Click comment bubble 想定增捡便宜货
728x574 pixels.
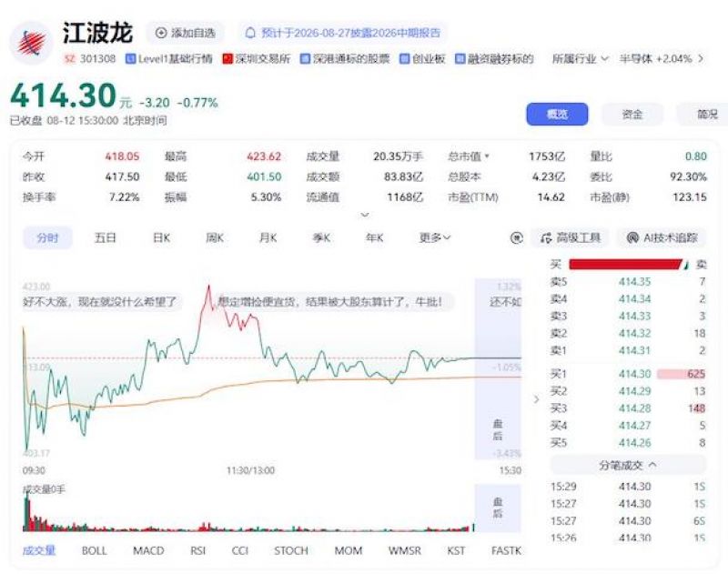click(x=335, y=302)
